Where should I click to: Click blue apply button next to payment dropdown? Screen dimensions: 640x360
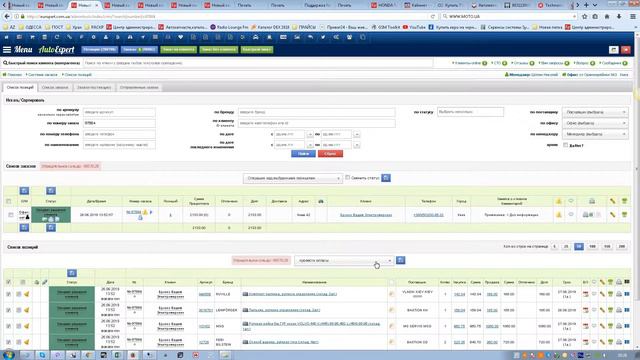[401, 260]
